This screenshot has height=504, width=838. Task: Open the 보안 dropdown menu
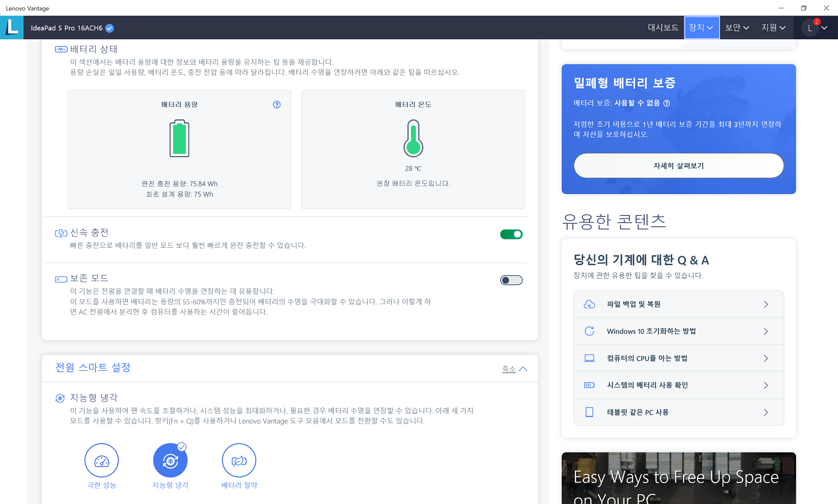pos(737,28)
